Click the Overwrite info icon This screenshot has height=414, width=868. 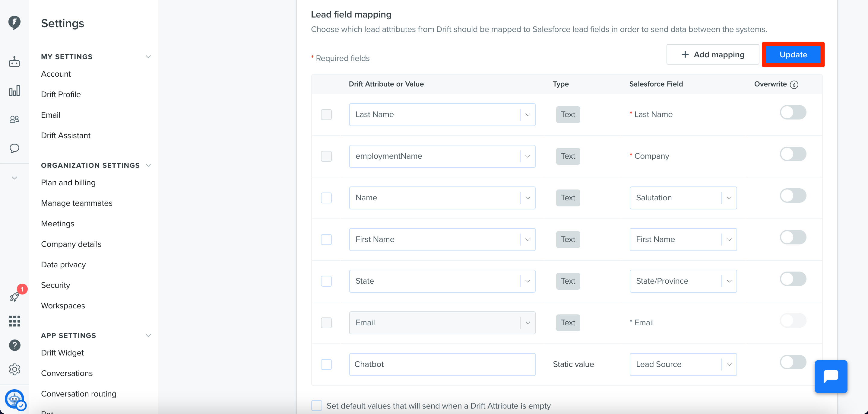(794, 84)
